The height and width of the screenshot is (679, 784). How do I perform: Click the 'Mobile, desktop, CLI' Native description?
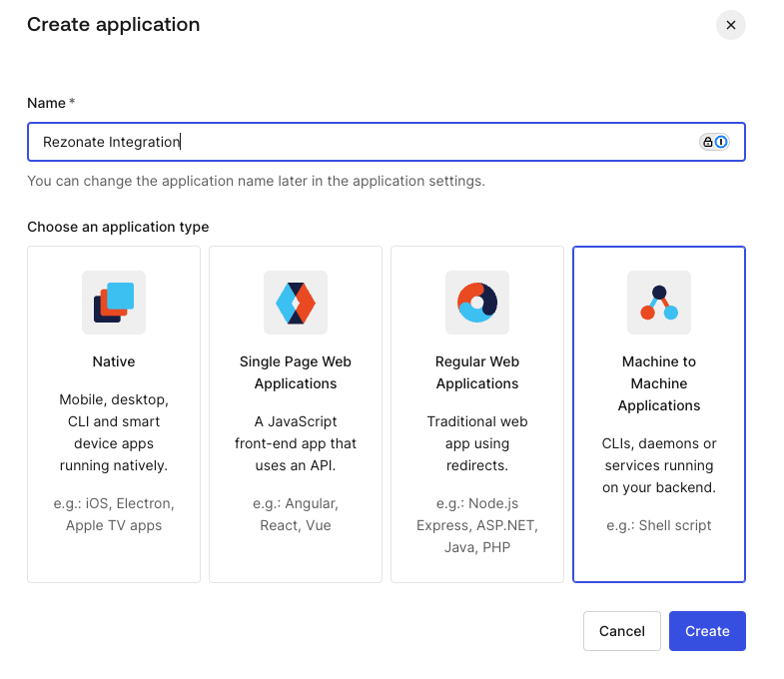pos(114,432)
